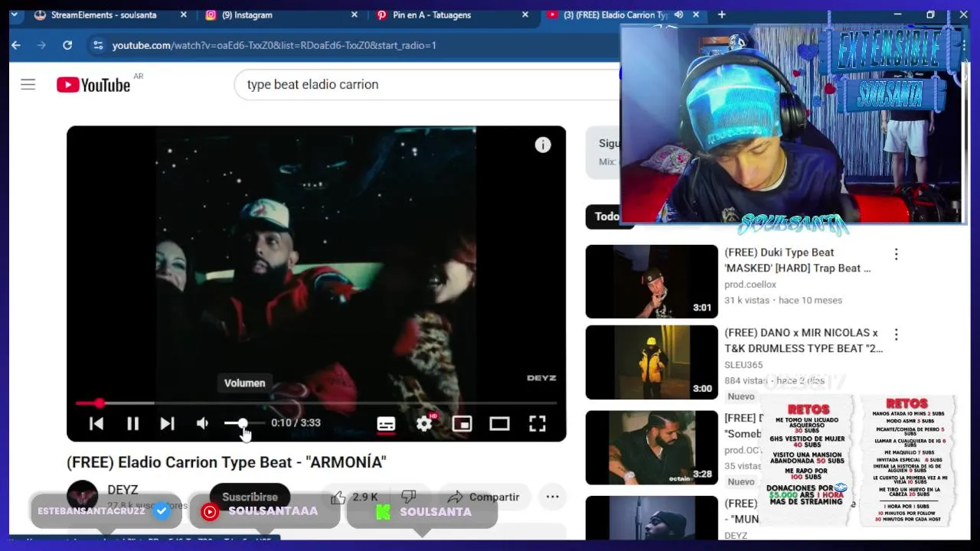Screen dimensions: 980x551
Task: Seek on the red video progress bar
Action: (x=316, y=403)
